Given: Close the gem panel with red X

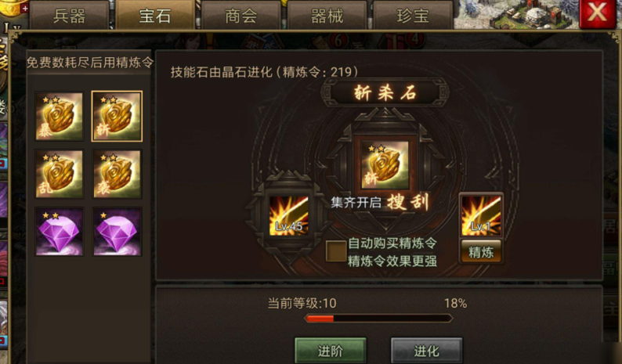Looking at the screenshot, I should (597, 13).
